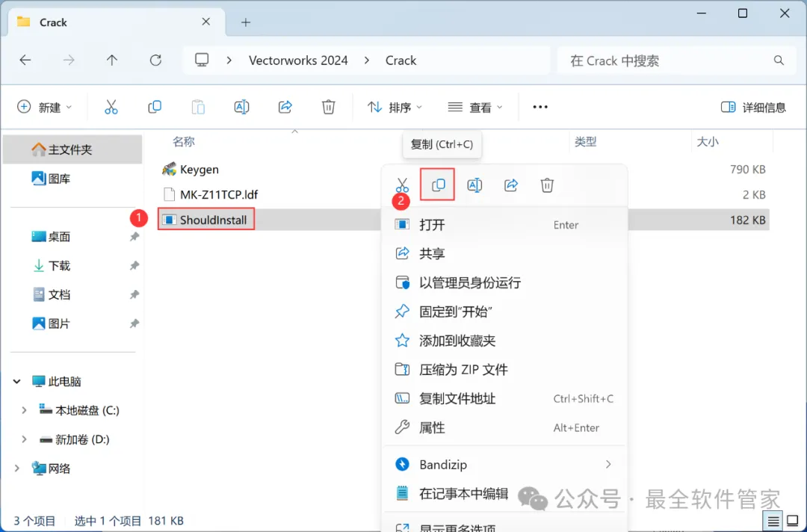
Task: Open the toolbar three-dots more options
Action: pyautogui.click(x=540, y=107)
